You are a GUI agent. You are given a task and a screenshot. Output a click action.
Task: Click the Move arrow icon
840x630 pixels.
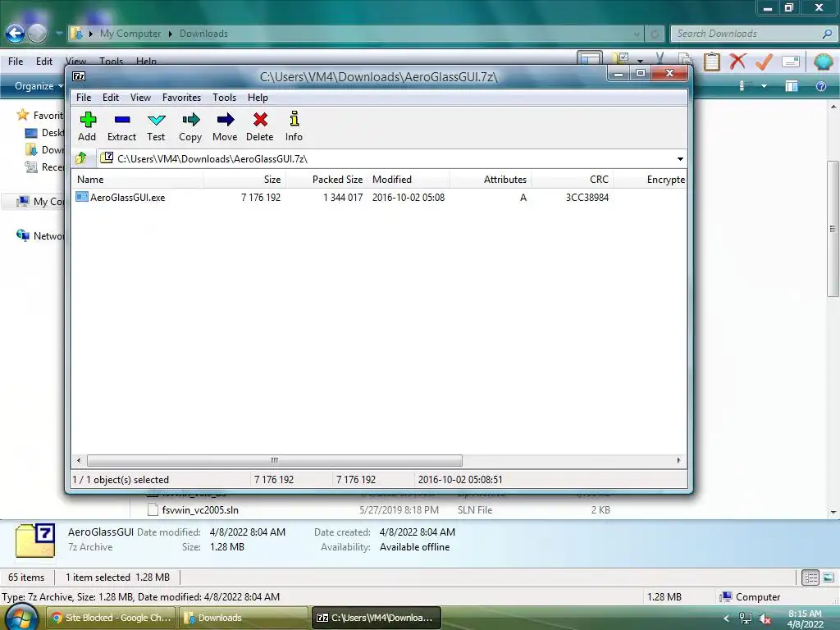point(225,120)
